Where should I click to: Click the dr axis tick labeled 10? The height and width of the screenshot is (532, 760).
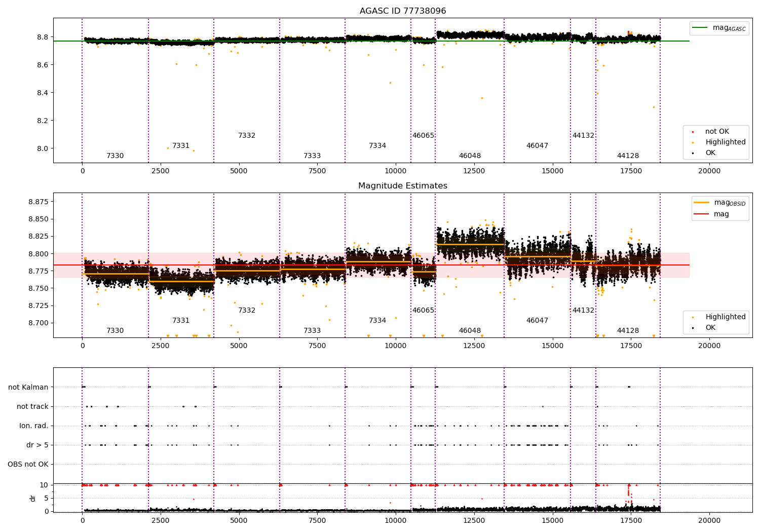point(44,485)
